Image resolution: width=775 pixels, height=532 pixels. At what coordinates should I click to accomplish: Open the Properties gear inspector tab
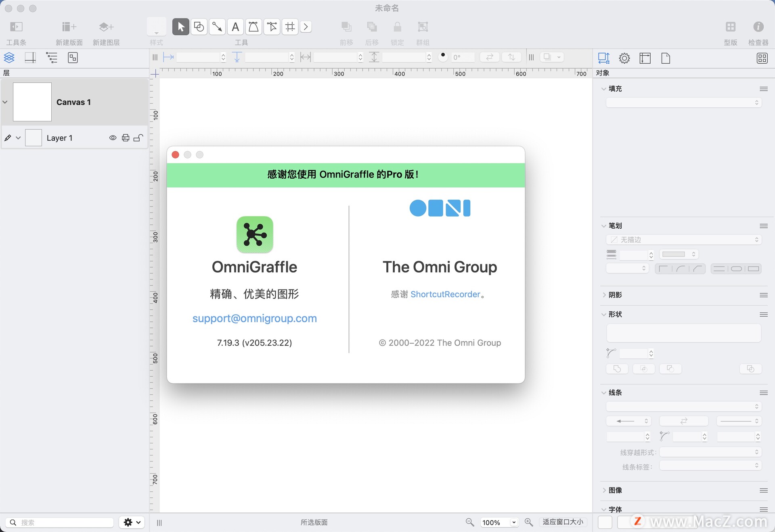tap(624, 58)
